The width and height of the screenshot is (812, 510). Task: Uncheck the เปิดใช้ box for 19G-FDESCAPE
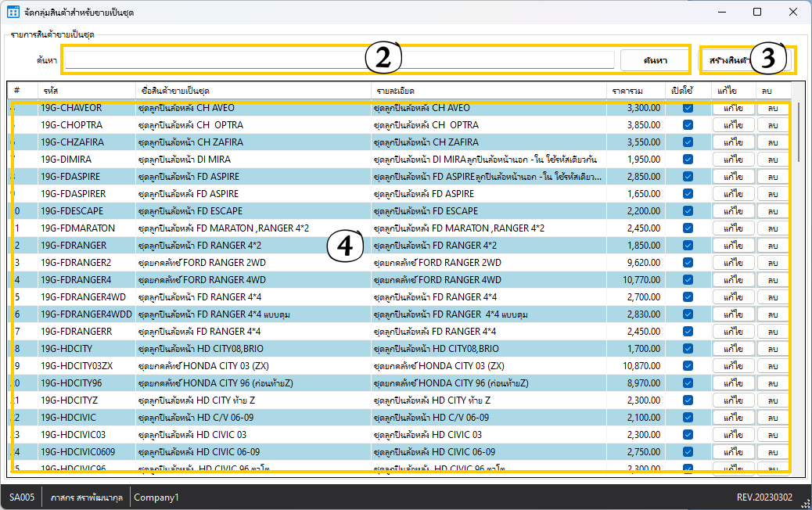(688, 211)
